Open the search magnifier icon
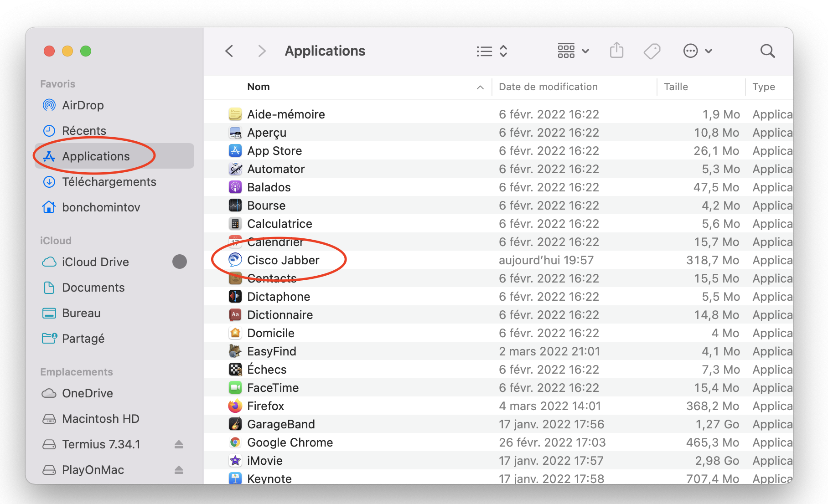This screenshot has height=504, width=828. 767,51
